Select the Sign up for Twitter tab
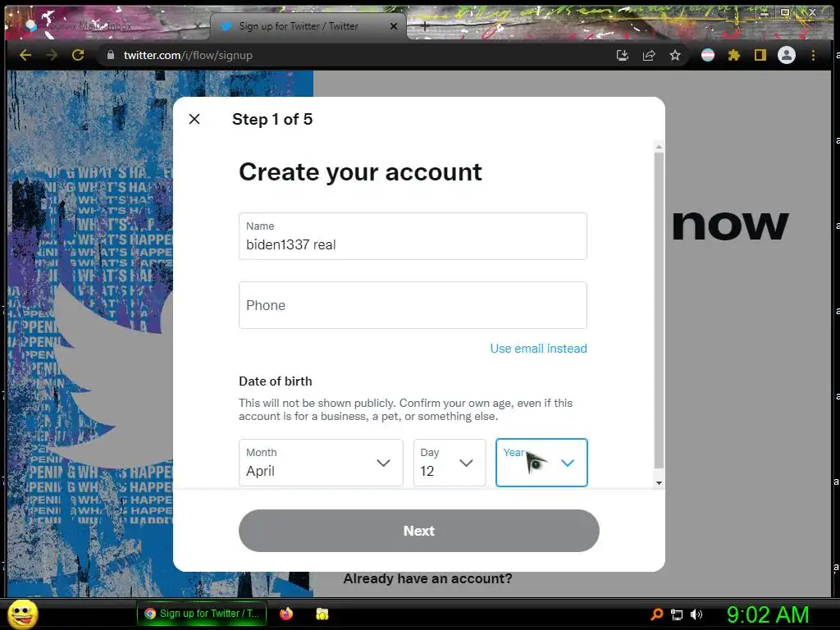Screen dimensions: 840x630 coord(308,25)
